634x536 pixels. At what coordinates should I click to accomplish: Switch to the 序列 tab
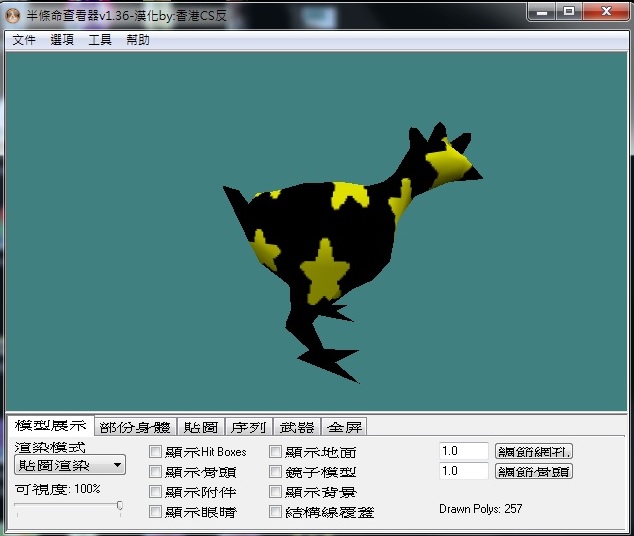(250, 426)
